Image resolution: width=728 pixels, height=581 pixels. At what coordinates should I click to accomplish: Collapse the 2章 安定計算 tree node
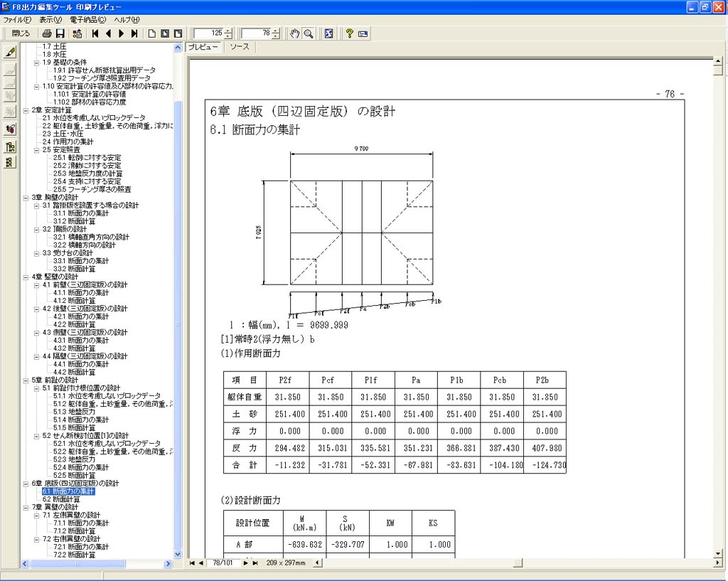(26, 110)
